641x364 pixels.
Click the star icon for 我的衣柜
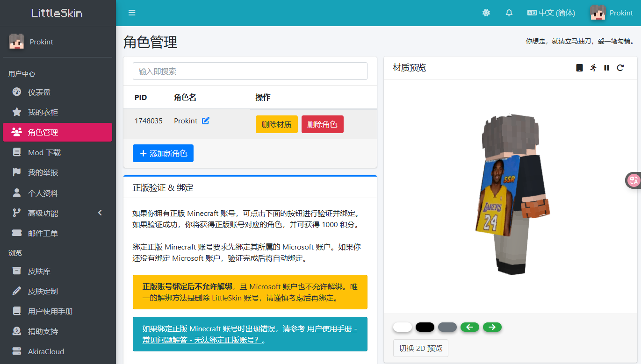pos(17,112)
